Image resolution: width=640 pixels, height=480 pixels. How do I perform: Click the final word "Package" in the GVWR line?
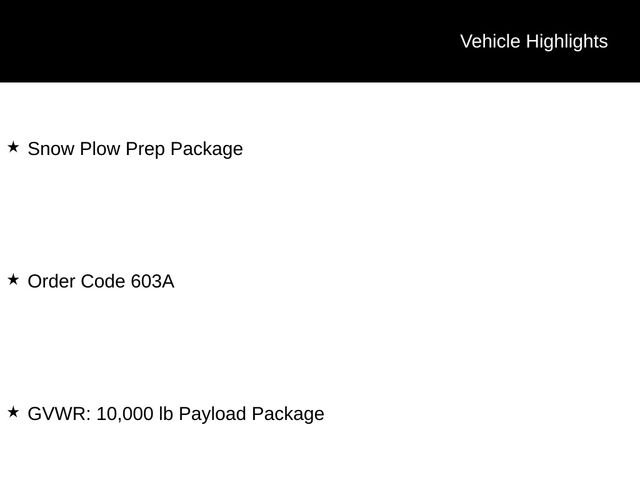point(288,414)
